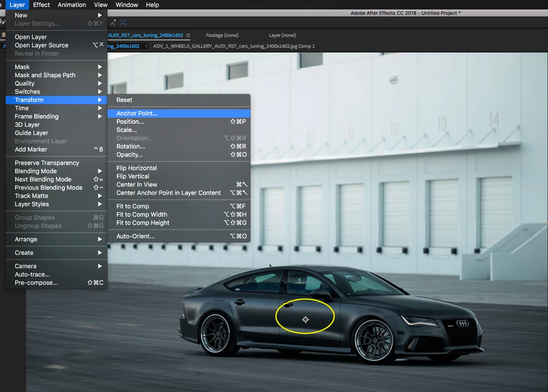Screen dimensions: 548x392
Task: Expand the Layer Styles submenu
Action: (x=56, y=204)
